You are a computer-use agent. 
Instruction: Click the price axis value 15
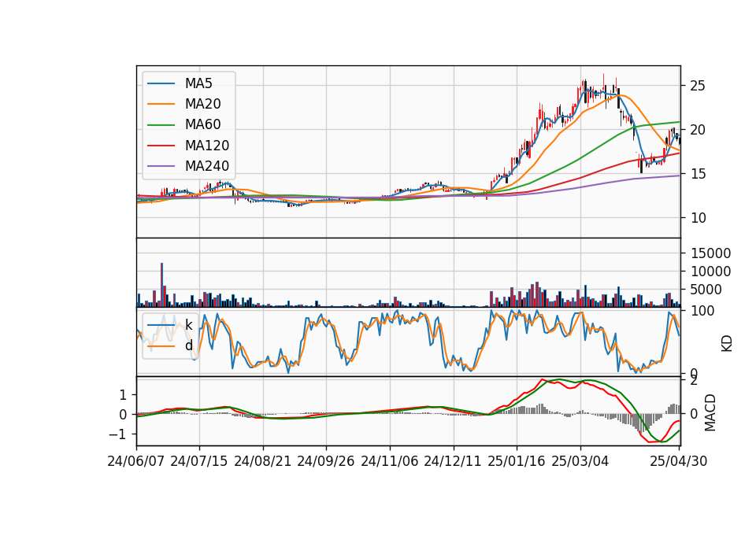698,174
